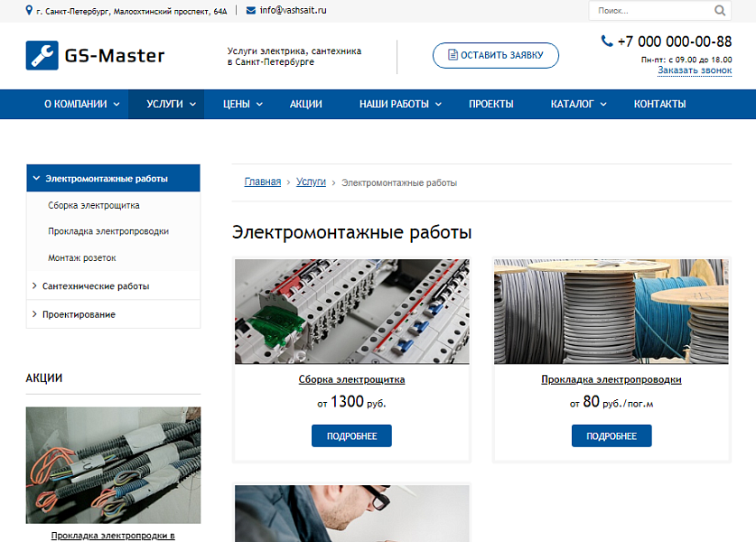
Task: Click the Заказать звонок link
Action: pyautogui.click(x=694, y=70)
